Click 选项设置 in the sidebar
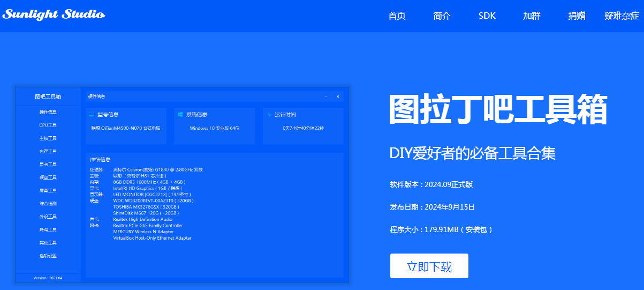The image size is (644, 290). (x=48, y=256)
